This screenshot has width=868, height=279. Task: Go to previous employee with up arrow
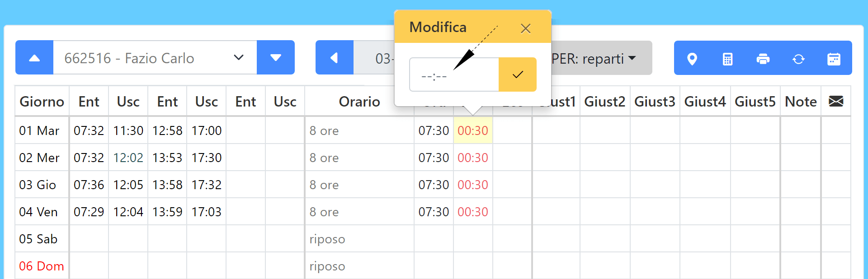click(x=34, y=58)
